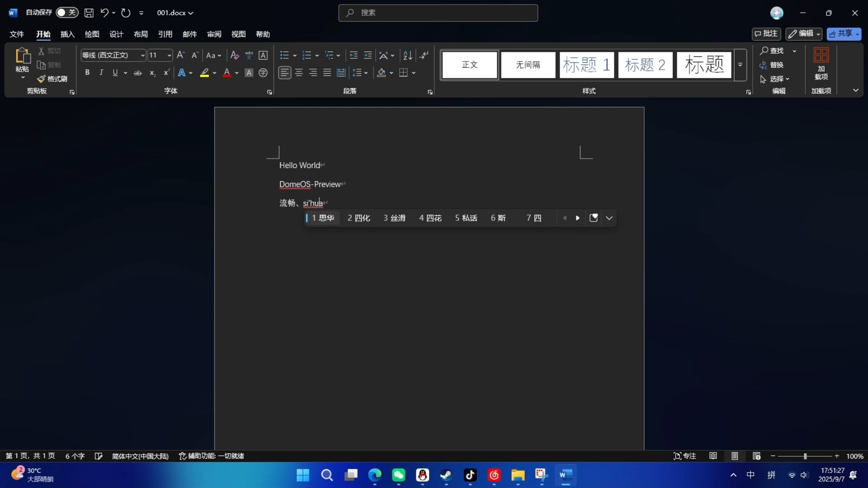Apply the red font color button

click(227, 73)
